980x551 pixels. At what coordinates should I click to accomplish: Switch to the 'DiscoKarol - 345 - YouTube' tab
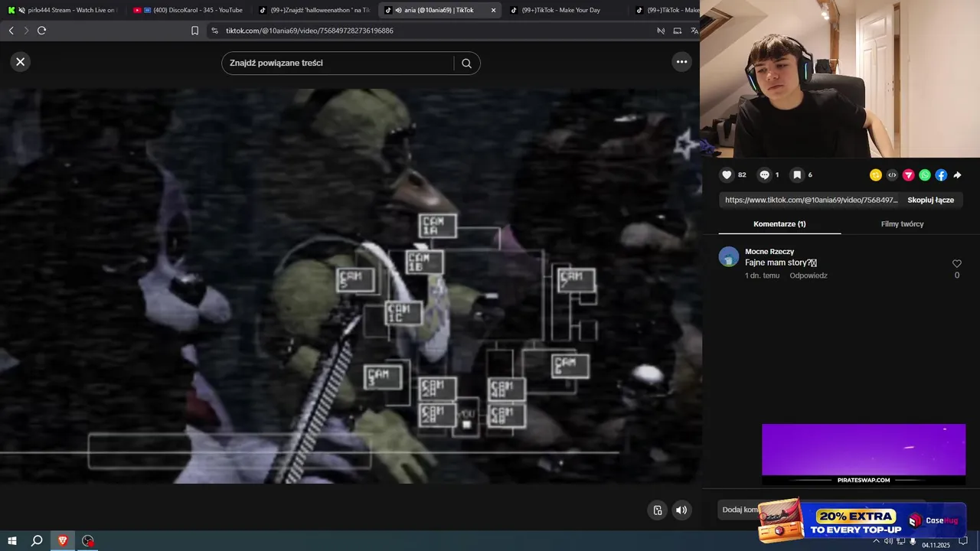pyautogui.click(x=188, y=10)
